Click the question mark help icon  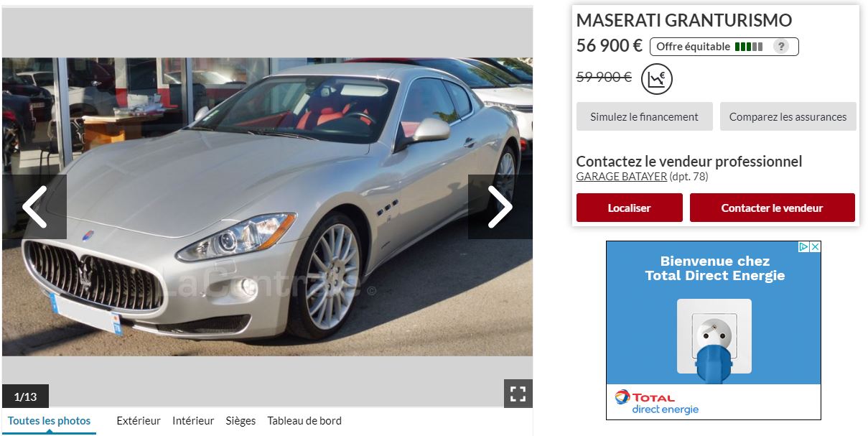[x=781, y=47]
